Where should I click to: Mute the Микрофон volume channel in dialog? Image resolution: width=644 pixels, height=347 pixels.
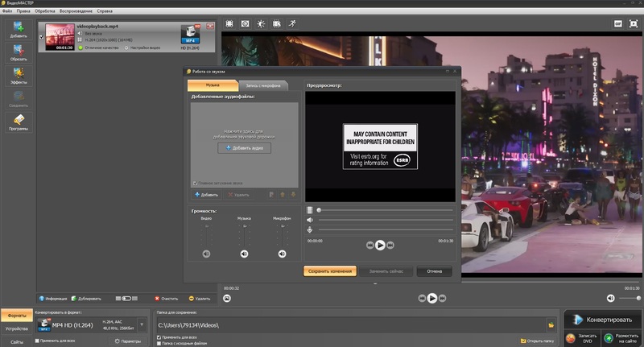[282, 254]
